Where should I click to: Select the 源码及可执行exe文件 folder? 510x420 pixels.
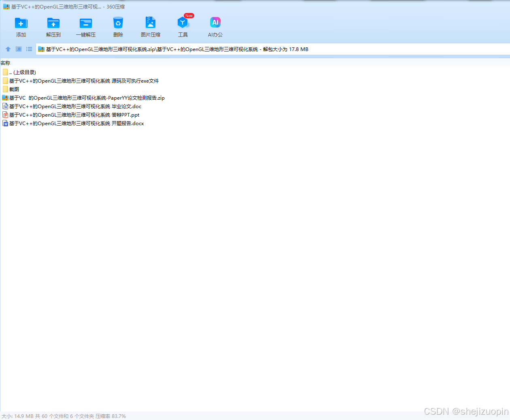click(x=83, y=81)
